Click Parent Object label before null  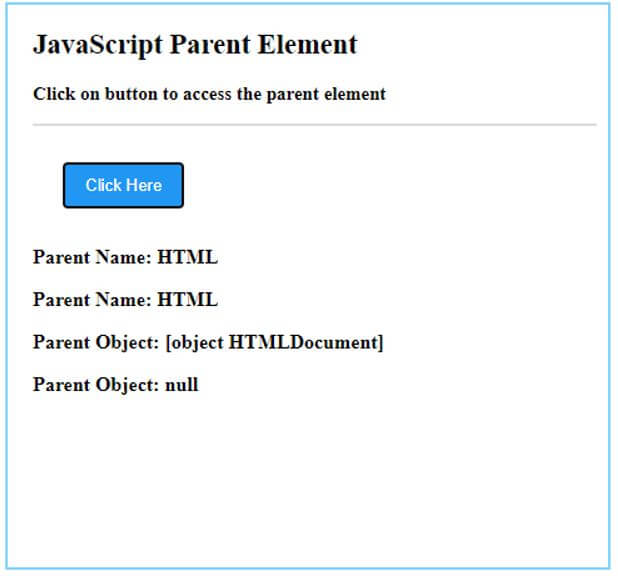(x=95, y=385)
